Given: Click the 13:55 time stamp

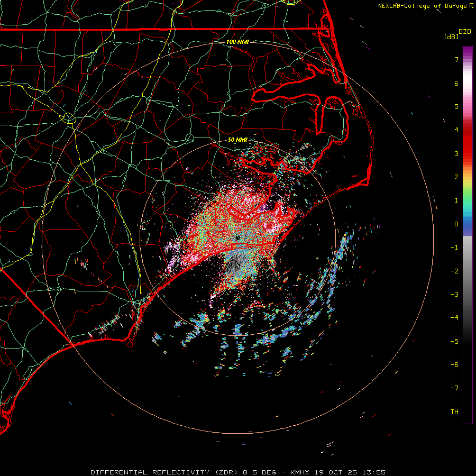Looking at the screenshot, I should coord(374,472).
